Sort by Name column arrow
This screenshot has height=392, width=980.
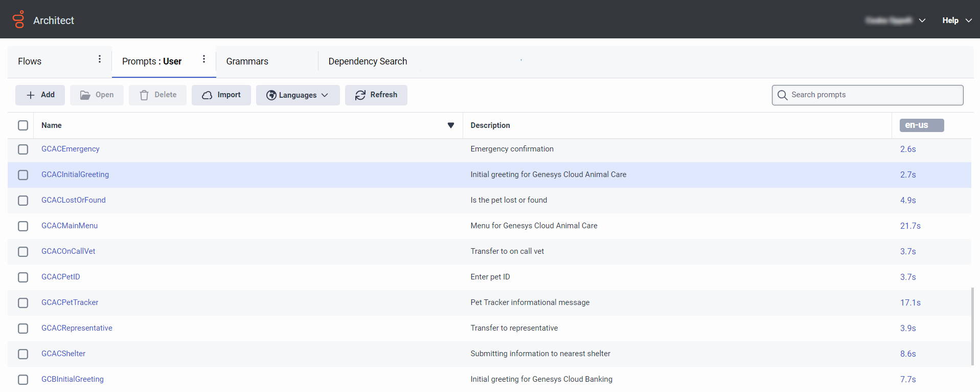[x=451, y=125]
